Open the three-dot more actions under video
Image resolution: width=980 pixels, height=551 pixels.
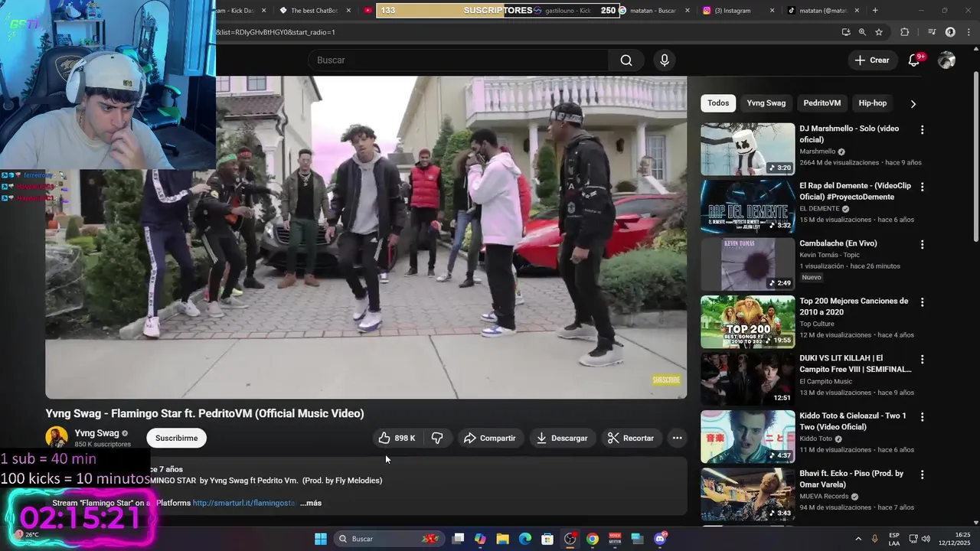tap(677, 439)
